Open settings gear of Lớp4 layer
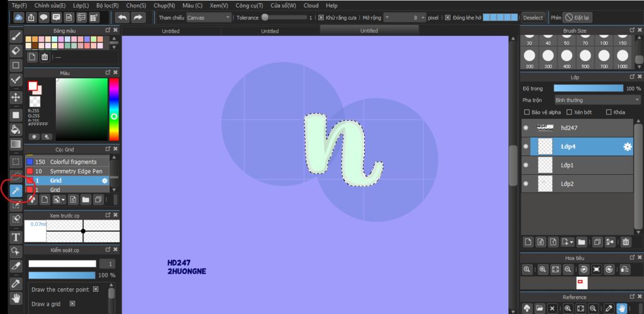The height and width of the screenshot is (314, 644). tap(627, 147)
